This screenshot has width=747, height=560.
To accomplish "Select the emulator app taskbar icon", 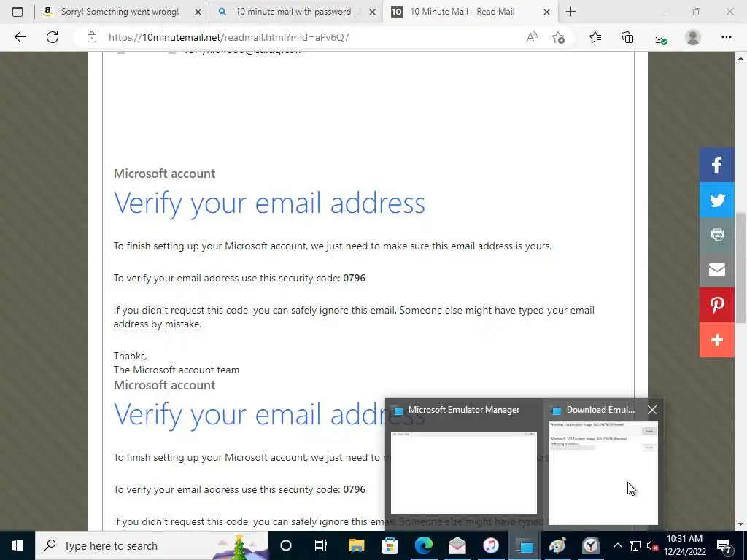I will click(x=524, y=545).
